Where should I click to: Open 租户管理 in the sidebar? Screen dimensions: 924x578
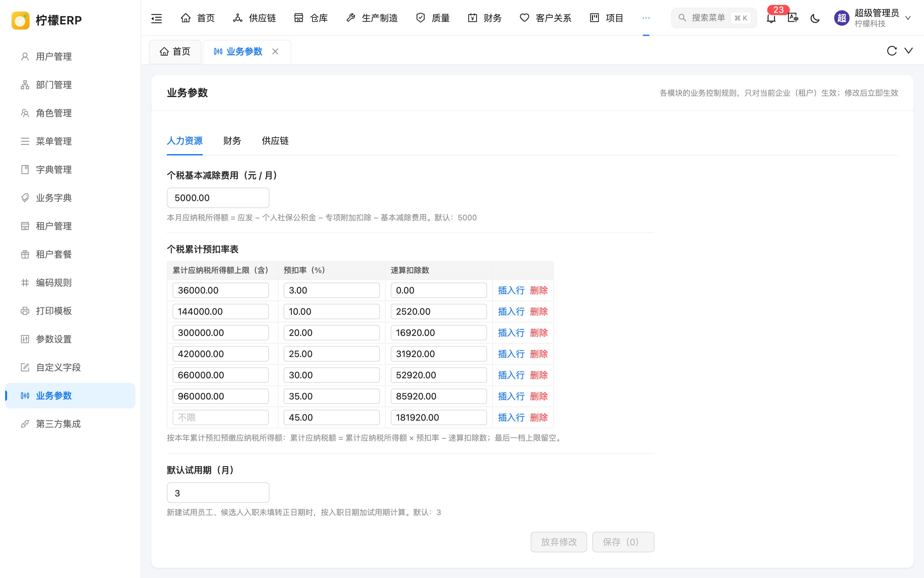click(x=70, y=226)
